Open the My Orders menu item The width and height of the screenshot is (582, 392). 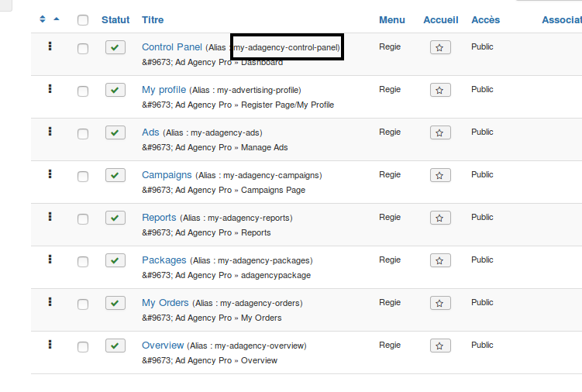(165, 303)
